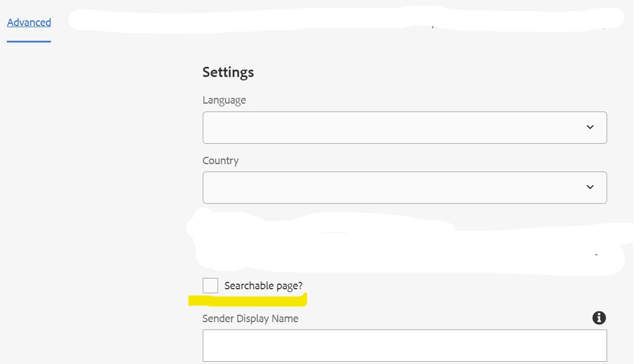Click the 'Searchable page?' checkbox label text
Image resolution: width=640 pixels, height=364 pixels.
pyautogui.click(x=263, y=286)
